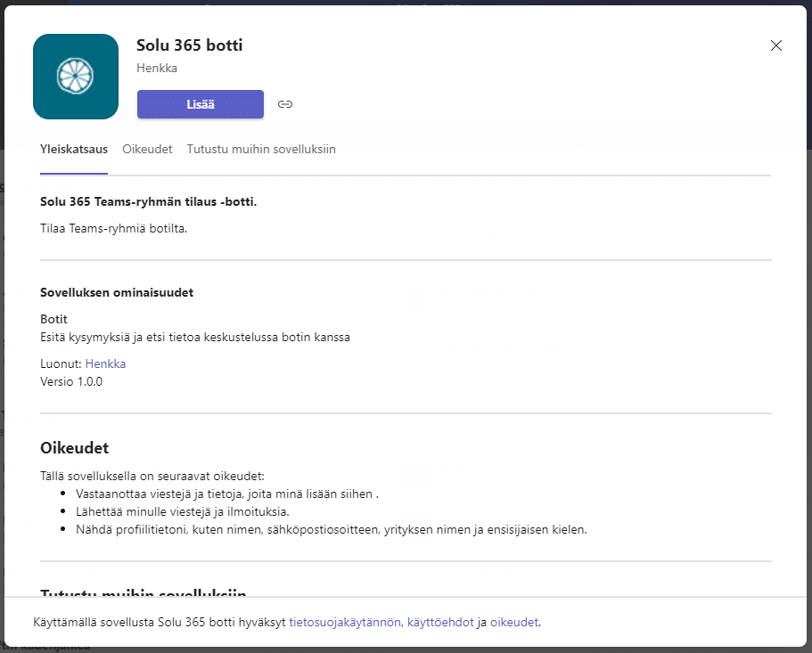The height and width of the screenshot is (653, 812).
Task: Switch to the Oikeudet tab
Action: (147, 150)
